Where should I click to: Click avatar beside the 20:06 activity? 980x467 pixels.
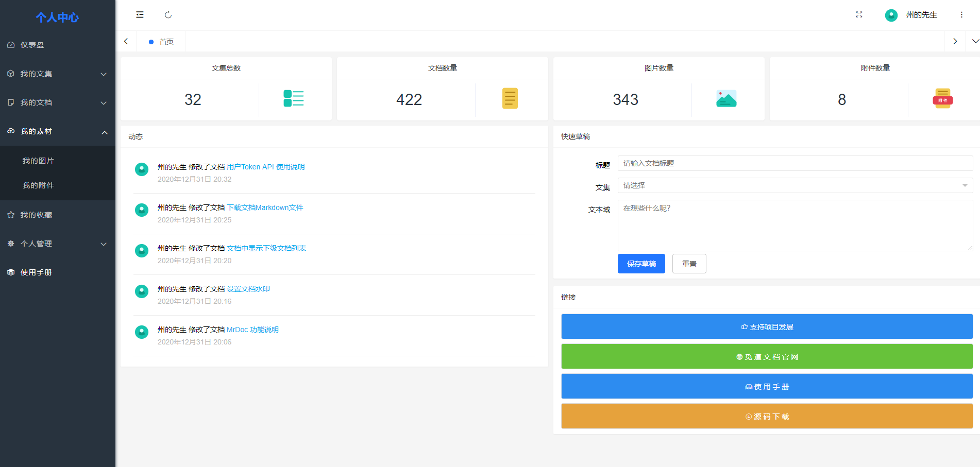142,332
